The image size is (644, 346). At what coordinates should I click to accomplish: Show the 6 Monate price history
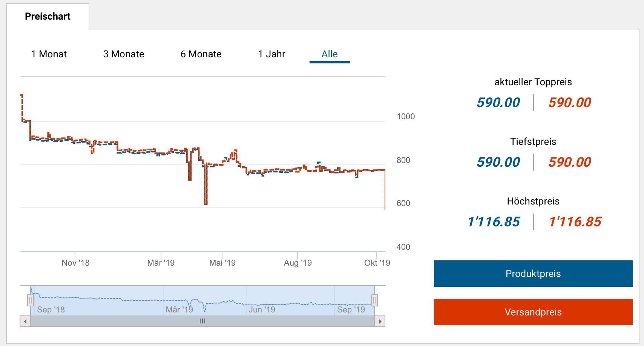pos(201,54)
